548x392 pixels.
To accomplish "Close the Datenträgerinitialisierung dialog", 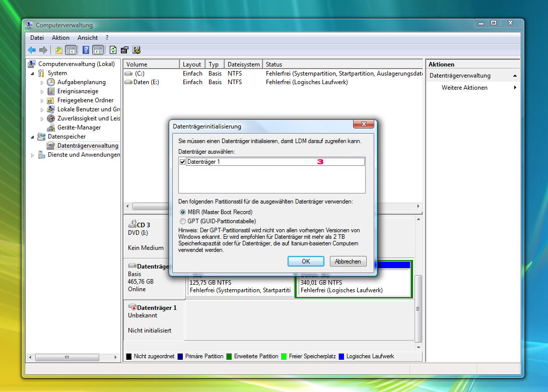I will [x=364, y=124].
